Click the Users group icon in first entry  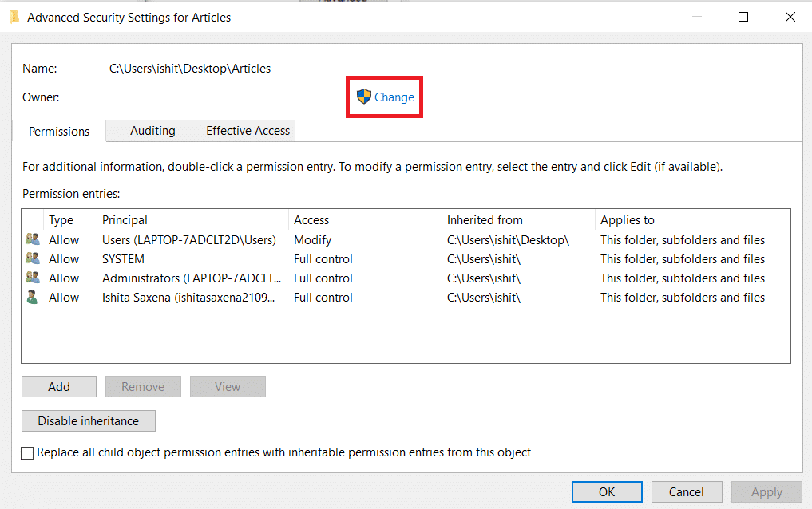[x=34, y=239]
